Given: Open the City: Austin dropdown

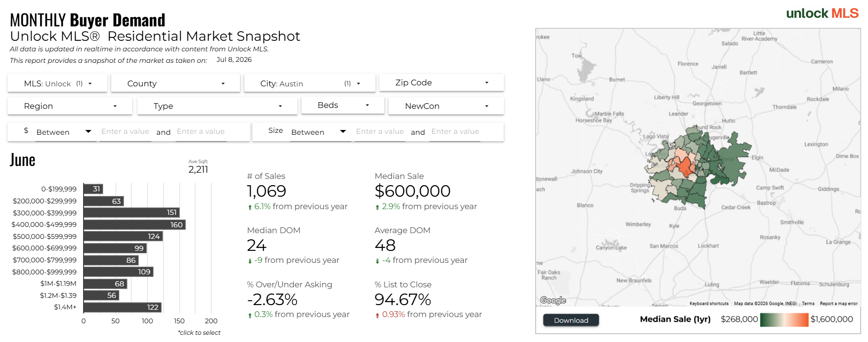Looking at the screenshot, I should pos(309,83).
